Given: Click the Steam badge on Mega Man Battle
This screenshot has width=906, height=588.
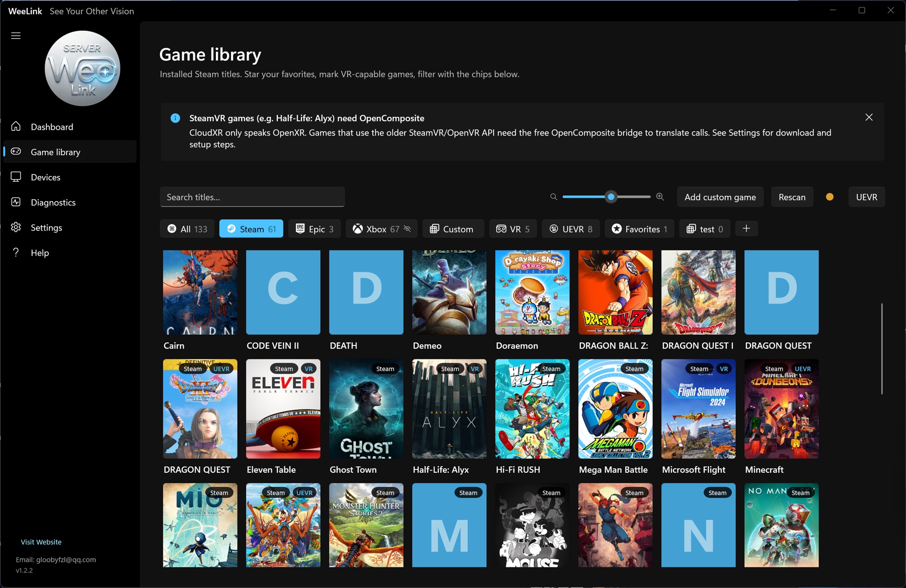Looking at the screenshot, I should click(634, 369).
